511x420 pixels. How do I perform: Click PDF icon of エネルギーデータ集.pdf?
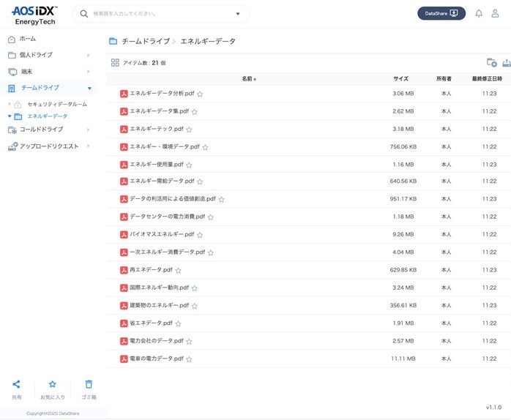coord(124,111)
